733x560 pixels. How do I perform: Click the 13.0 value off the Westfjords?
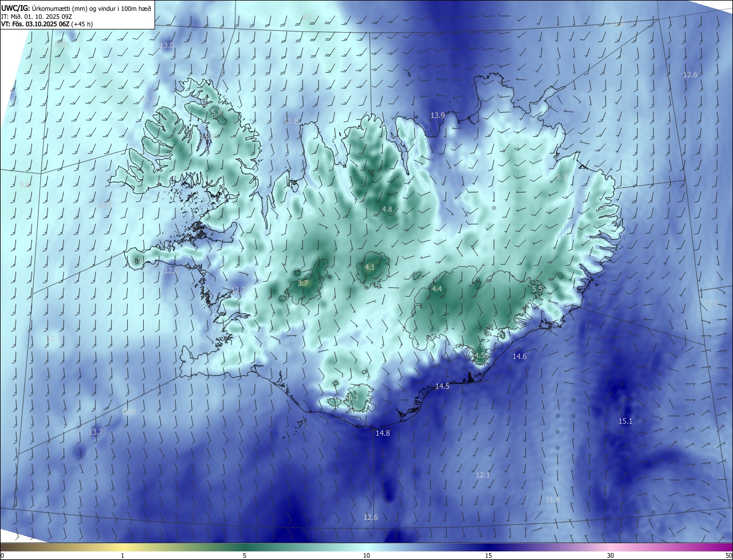[167, 45]
